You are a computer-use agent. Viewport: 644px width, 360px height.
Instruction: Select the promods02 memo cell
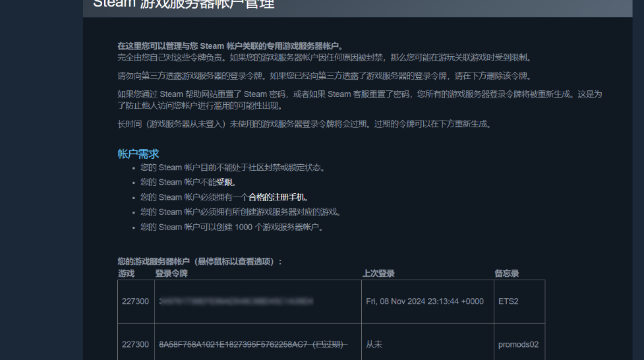coord(518,344)
